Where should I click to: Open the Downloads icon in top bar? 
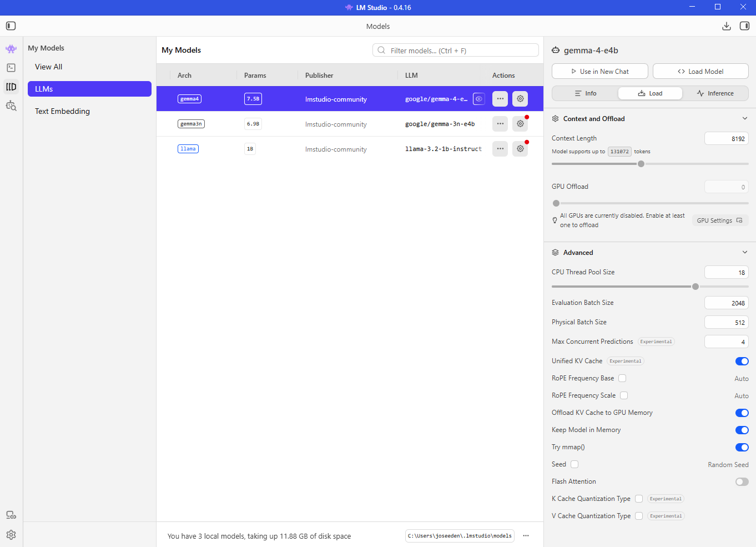click(727, 26)
